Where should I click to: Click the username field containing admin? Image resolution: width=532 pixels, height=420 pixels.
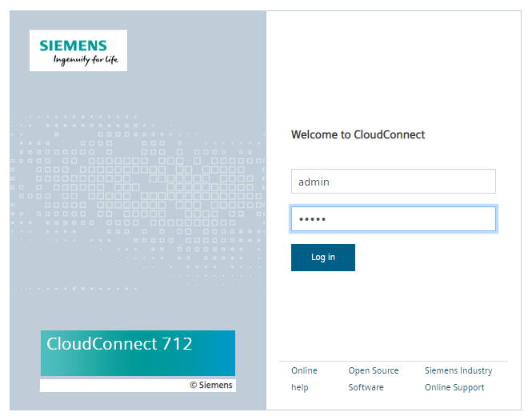coord(394,182)
